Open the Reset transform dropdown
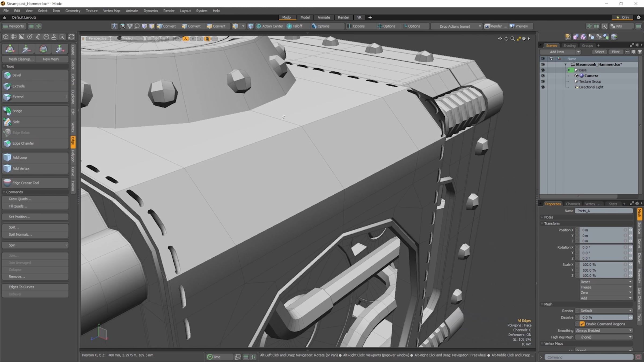 (x=606, y=282)
